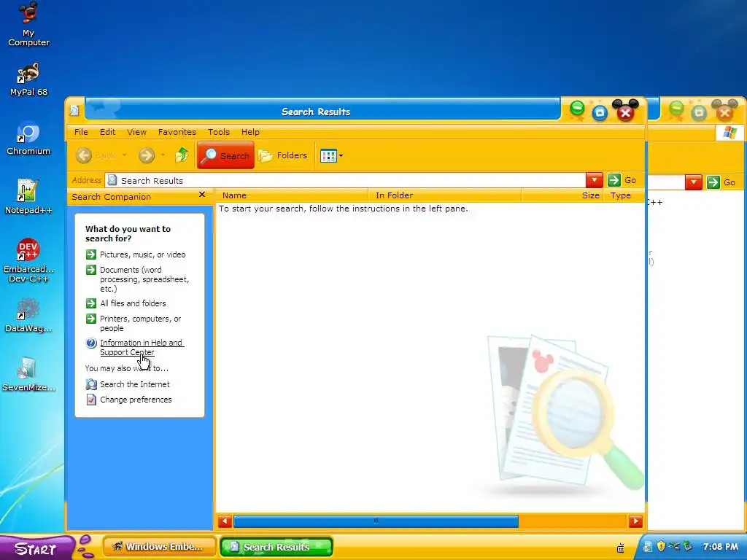Screen dimensions: 747x560
Task: Open the Start menu
Action: click(x=36, y=548)
